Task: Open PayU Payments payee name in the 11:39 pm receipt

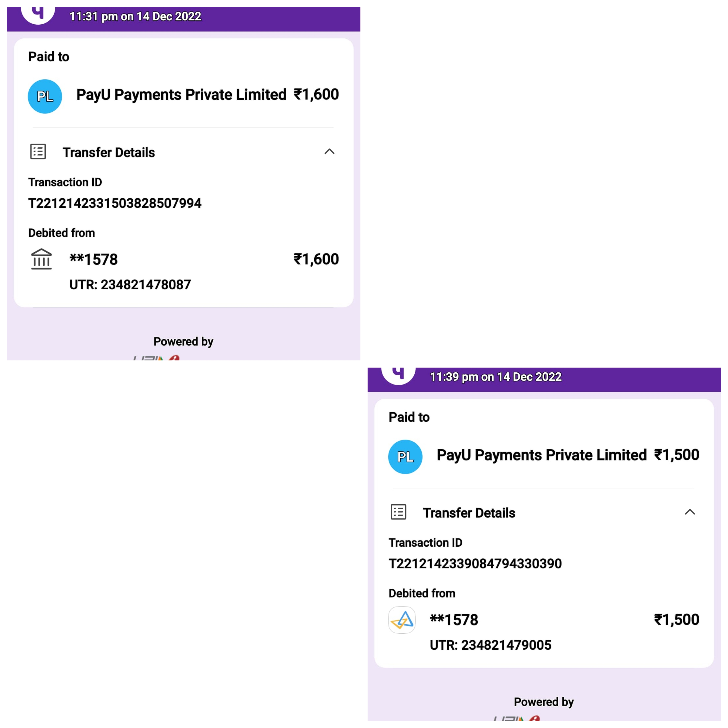Action: coord(541,455)
